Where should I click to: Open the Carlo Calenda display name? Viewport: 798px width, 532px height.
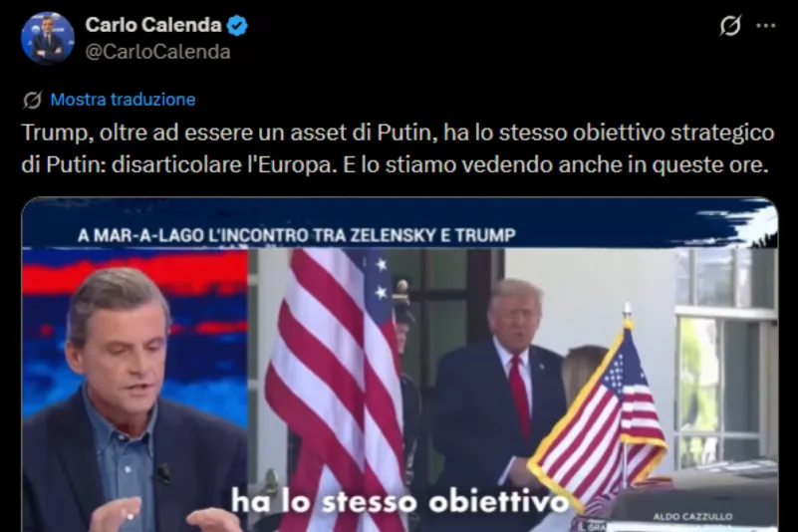click(x=153, y=25)
